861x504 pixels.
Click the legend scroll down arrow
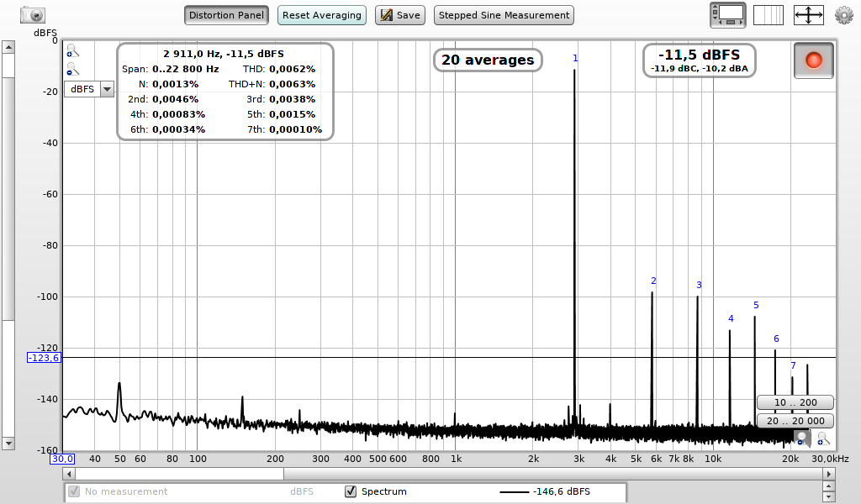tap(829, 497)
